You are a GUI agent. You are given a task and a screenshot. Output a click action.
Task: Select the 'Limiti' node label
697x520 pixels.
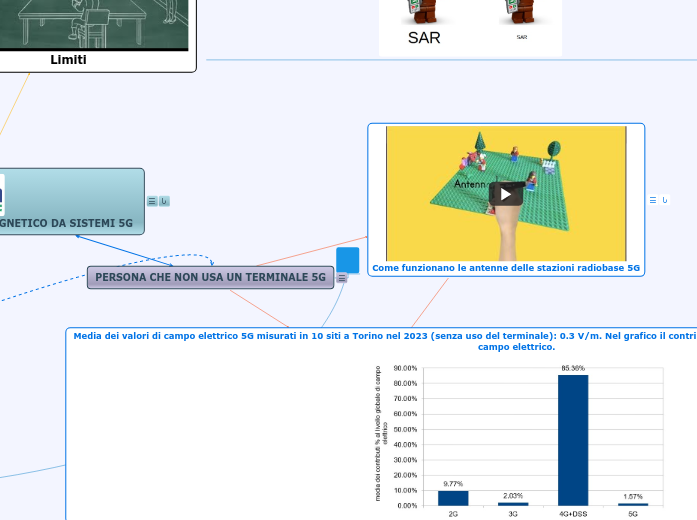(x=68, y=60)
